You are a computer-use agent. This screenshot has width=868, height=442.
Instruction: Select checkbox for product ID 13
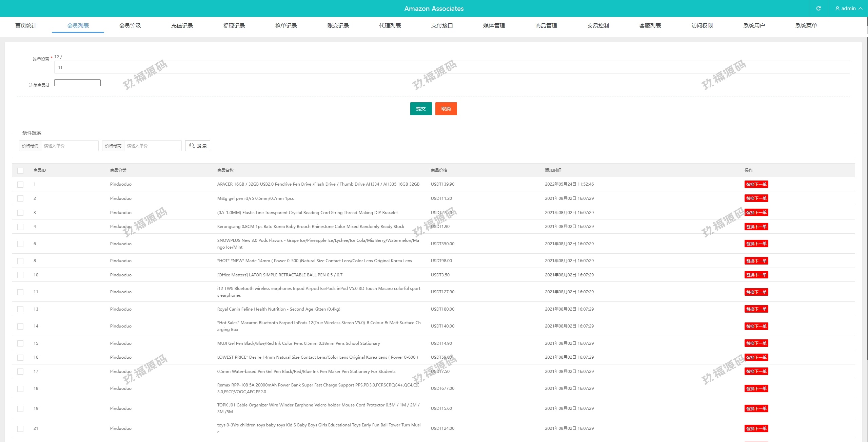pyautogui.click(x=20, y=309)
